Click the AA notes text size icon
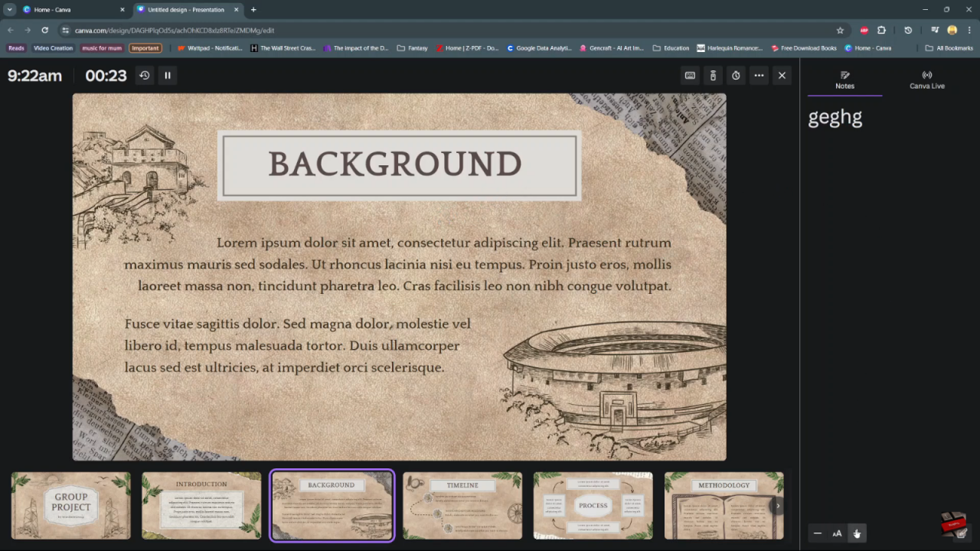 pos(837,533)
